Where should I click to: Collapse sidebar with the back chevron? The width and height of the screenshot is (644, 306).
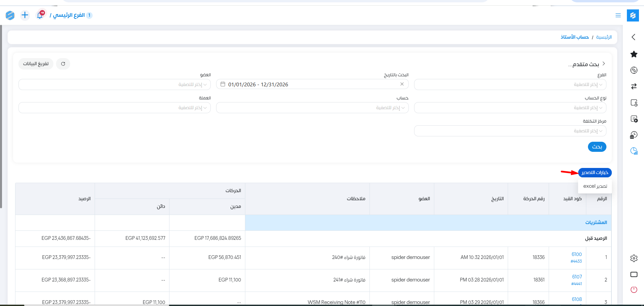pyautogui.click(x=634, y=37)
